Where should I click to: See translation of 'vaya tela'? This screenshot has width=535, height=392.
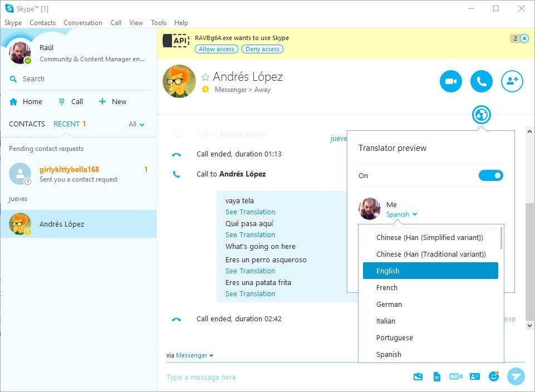tap(250, 212)
